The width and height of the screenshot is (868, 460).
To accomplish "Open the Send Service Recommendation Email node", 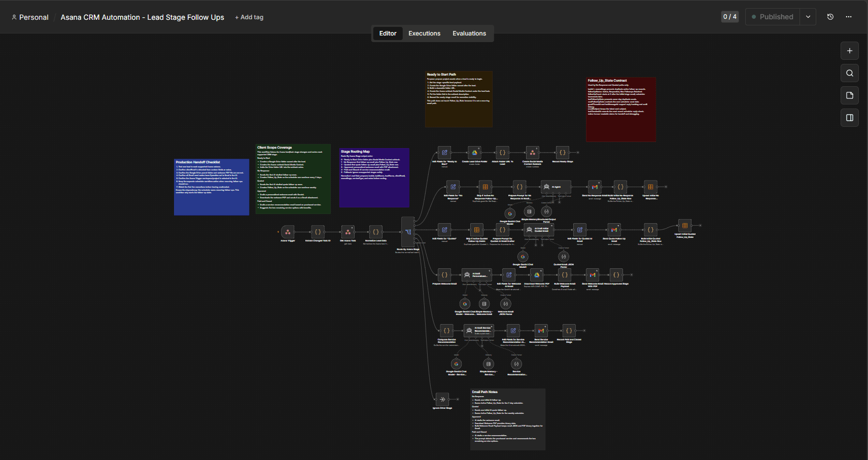I will pyautogui.click(x=541, y=331).
